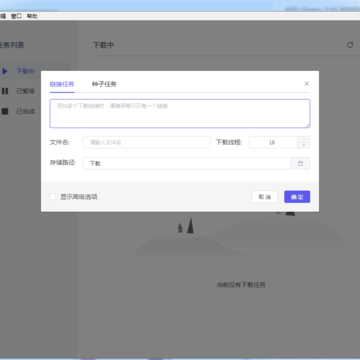
Task: Click the 下载中 page heading
Action: coord(103,45)
